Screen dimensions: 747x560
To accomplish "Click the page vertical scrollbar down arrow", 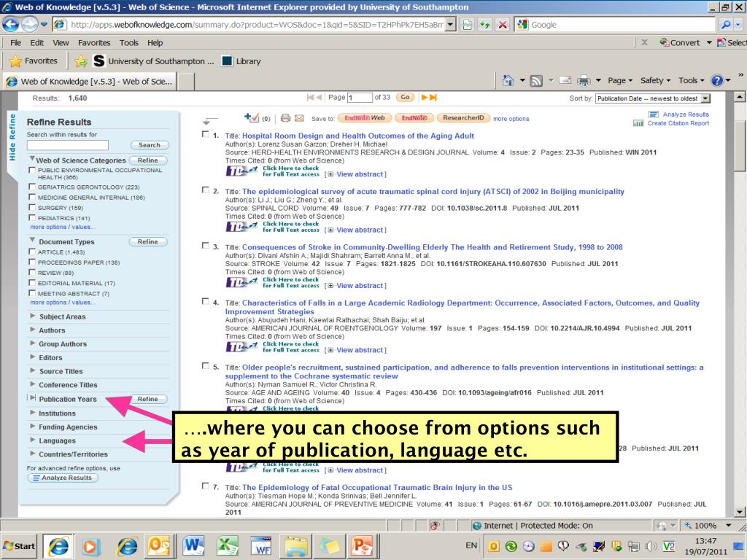I will pyautogui.click(x=740, y=513).
